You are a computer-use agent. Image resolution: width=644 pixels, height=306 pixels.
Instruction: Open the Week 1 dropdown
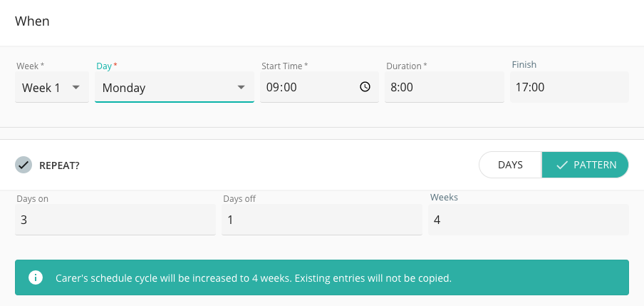click(52, 87)
